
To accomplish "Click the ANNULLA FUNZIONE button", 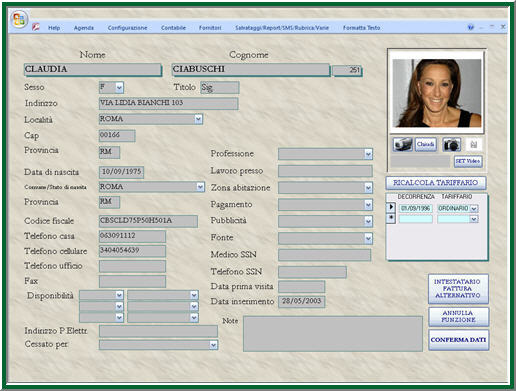I will [x=458, y=316].
